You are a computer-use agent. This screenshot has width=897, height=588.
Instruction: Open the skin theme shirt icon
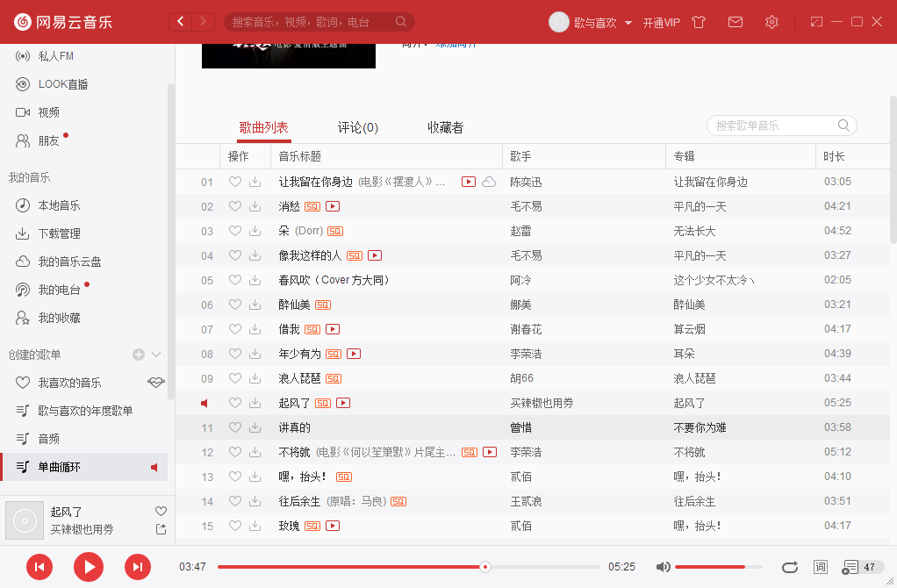pos(699,22)
